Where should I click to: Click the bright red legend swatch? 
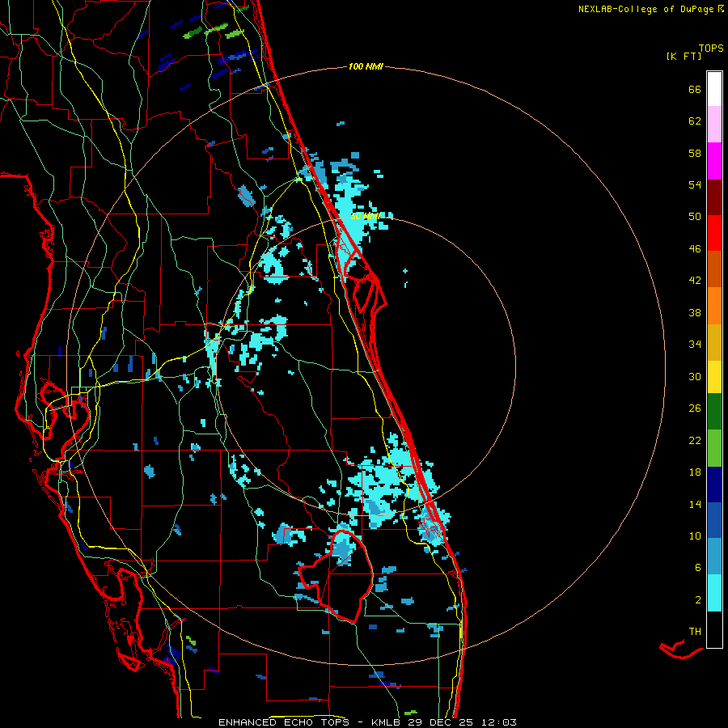tap(714, 233)
